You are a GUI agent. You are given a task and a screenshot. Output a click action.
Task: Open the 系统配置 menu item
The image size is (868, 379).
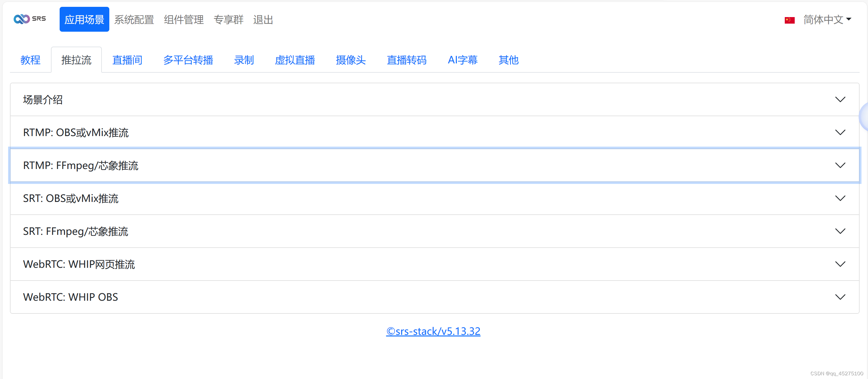click(x=134, y=20)
